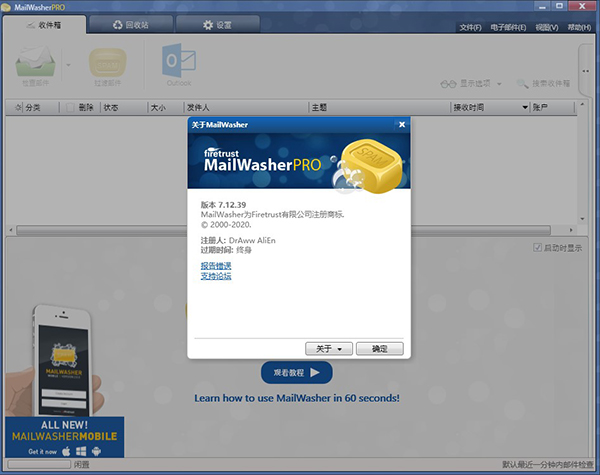Viewport: 600px width, 475px height.
Task: Click the Outlook icon
Action: tap(179, 60)
